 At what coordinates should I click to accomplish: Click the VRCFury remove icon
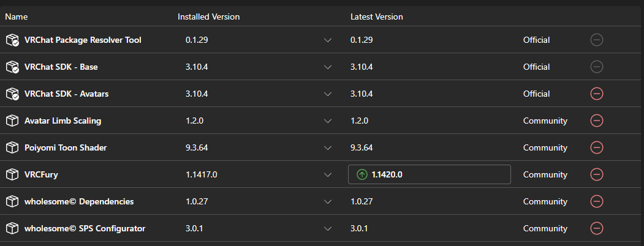point(596,174)
